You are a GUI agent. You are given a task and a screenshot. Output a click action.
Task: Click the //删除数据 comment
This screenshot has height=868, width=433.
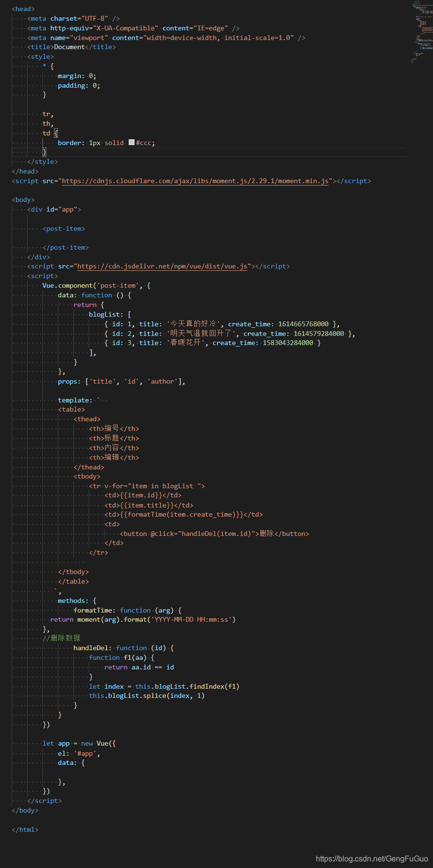point(61,638)
